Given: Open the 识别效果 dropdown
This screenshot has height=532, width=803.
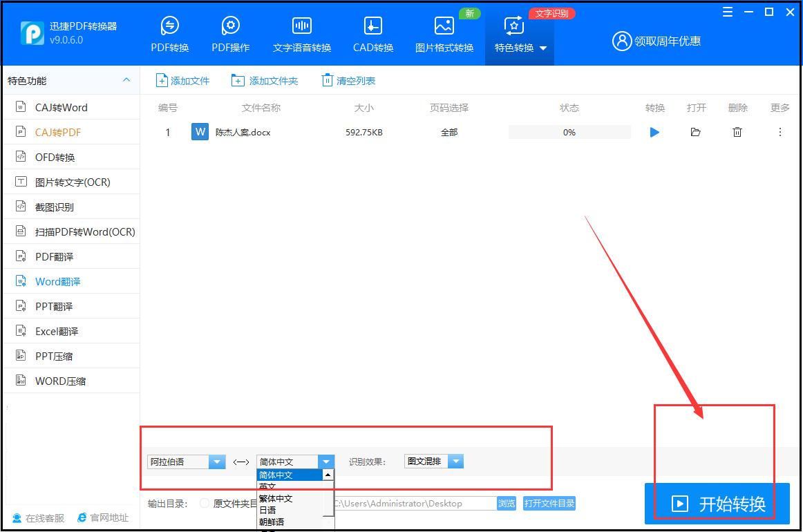Looking at the screenshot, I should (456, 461).
